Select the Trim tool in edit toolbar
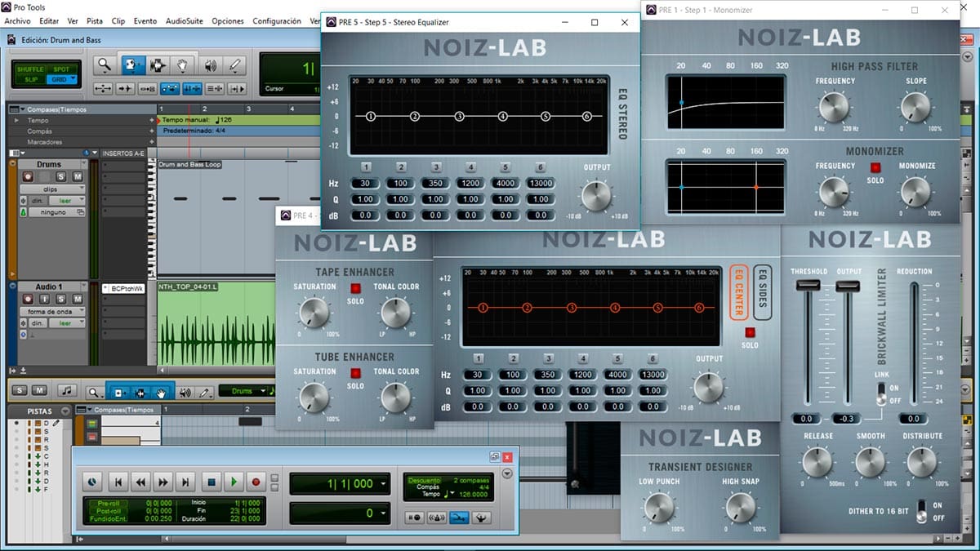Viewport: 980px width, 551px height. tap(133, 64)
